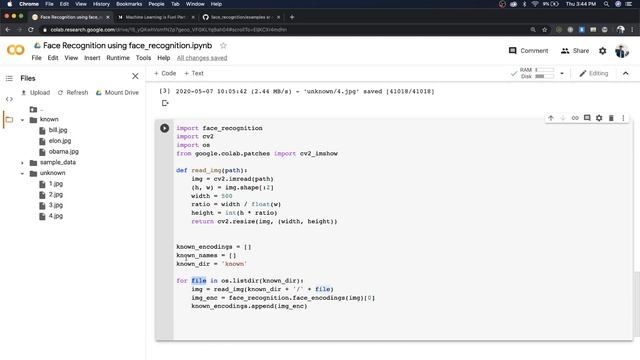This screenshot has width=640, height=360.
Task: Go to parent folder entry
Action: tap(37, 109)
